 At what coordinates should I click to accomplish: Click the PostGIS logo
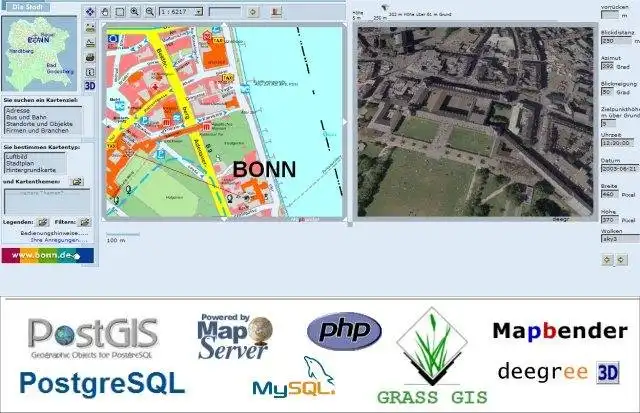(93, 338)
